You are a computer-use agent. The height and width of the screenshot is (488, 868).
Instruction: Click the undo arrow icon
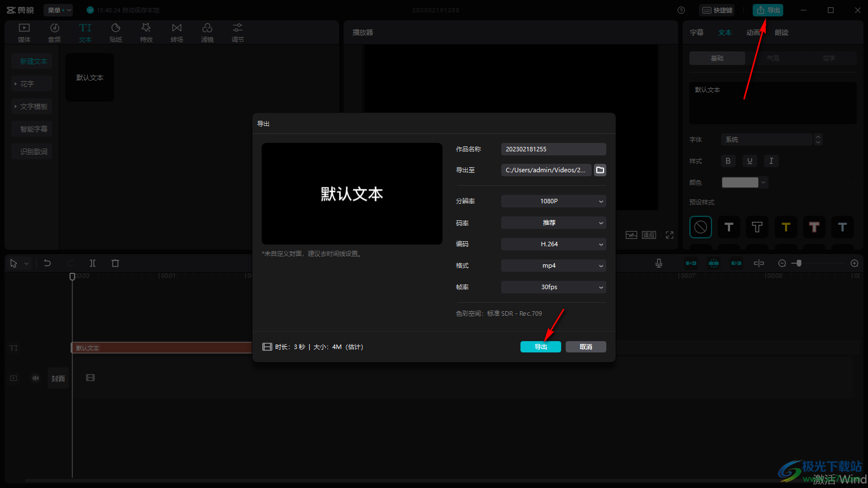pos(47,263)
